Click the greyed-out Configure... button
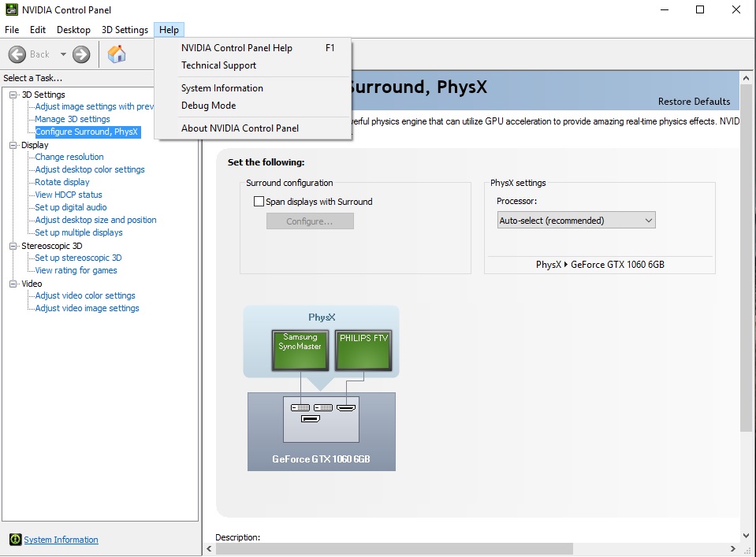This screenshot has height=557, width=756. click(x=310, y=221)
